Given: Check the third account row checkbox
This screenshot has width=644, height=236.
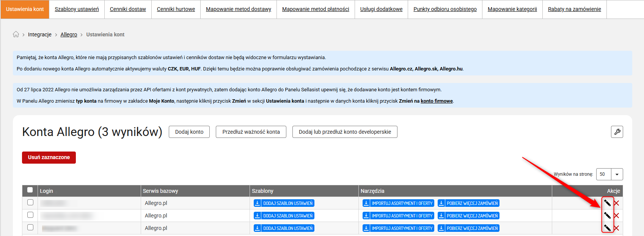Looking at the screenshot, I should [30, 227].
